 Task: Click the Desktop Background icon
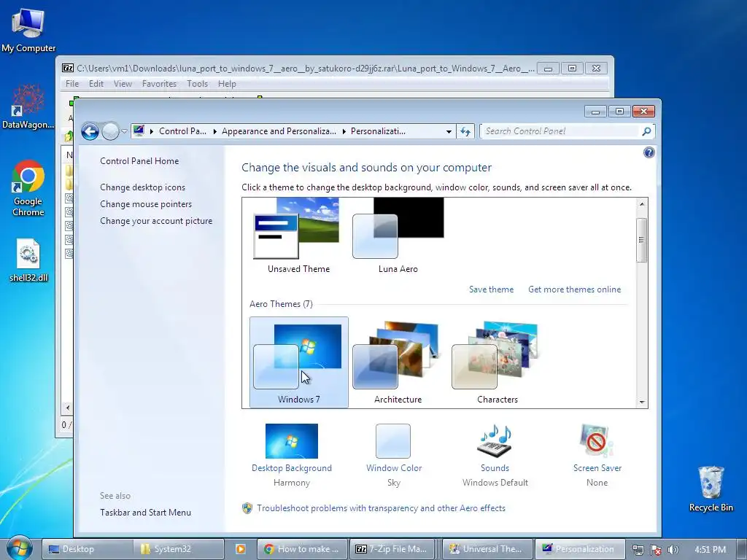click(292, 441)
